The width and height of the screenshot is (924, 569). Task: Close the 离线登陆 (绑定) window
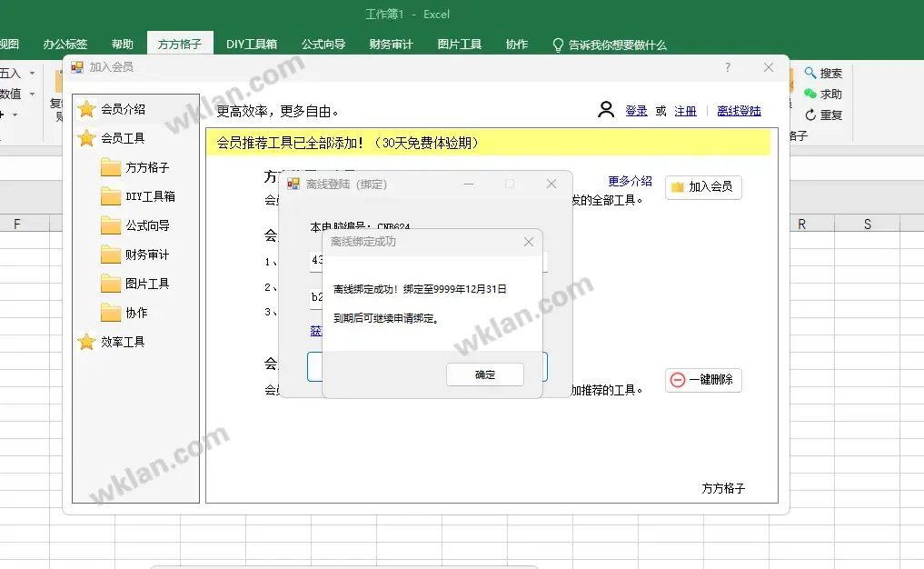551,184
